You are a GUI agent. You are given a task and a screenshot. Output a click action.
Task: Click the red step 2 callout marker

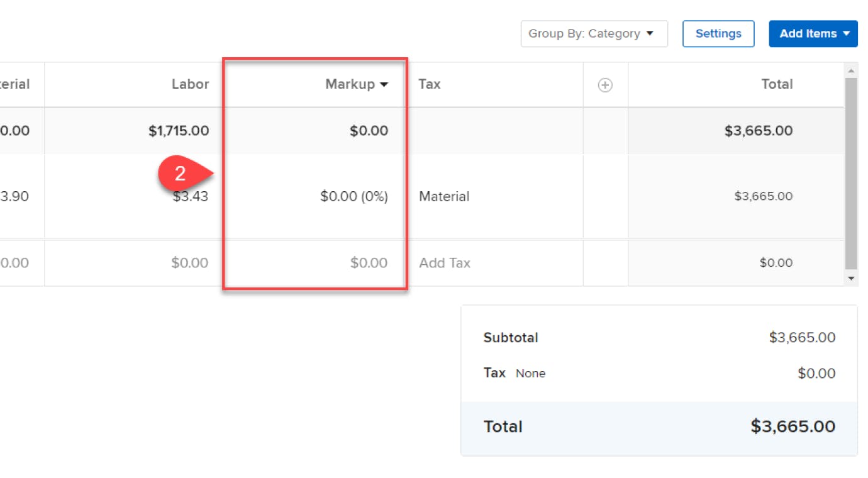tap(180, 174)
